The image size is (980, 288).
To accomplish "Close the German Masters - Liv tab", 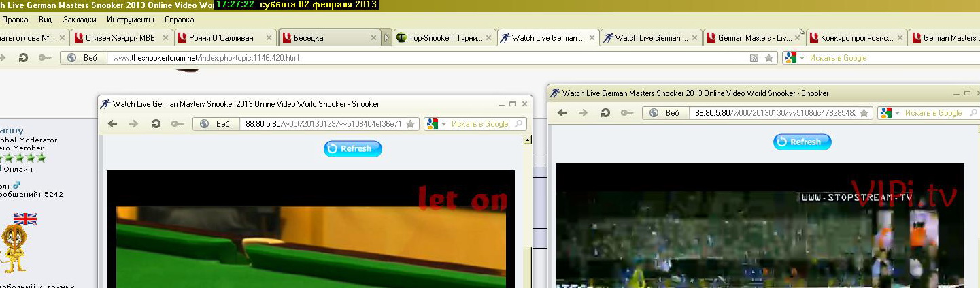I will pyautogui.click(x=796, y=38).
